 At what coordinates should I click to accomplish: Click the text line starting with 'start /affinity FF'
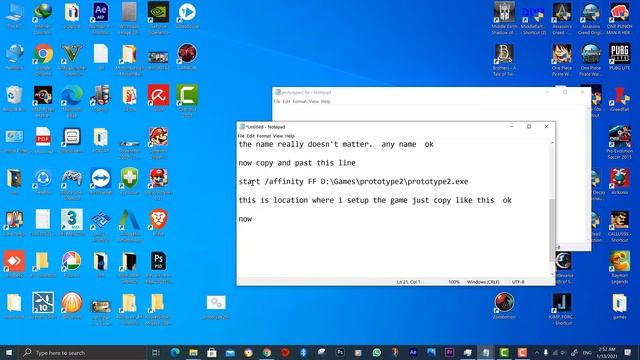point(353,182)
